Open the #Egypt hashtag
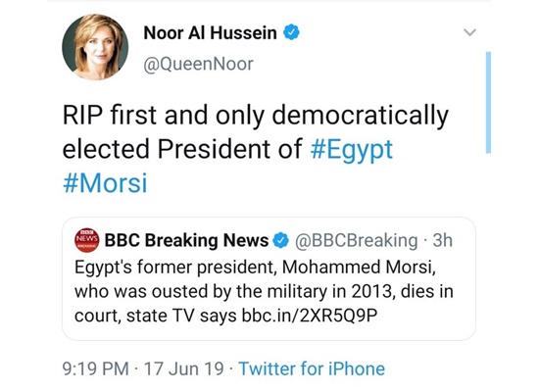The height and width of the screenshot is (392, 539). pyautogui.click(x=351, y=150)
